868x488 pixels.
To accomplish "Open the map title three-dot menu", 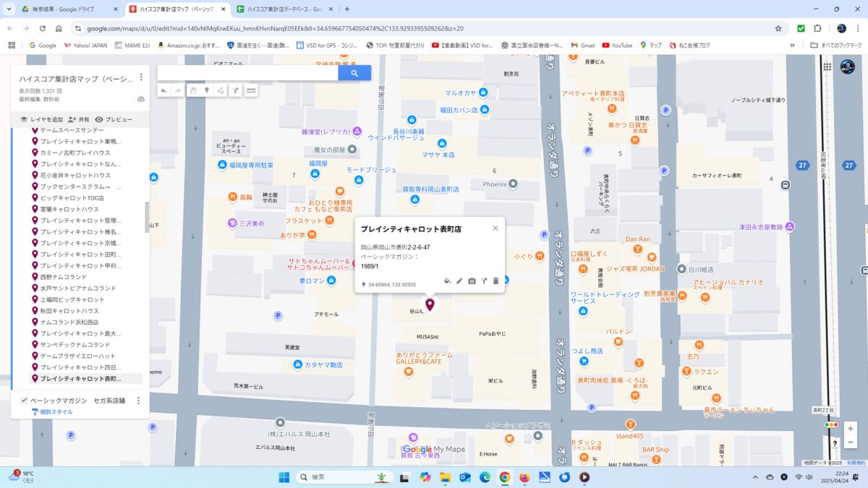I will (x=141, y=77).
